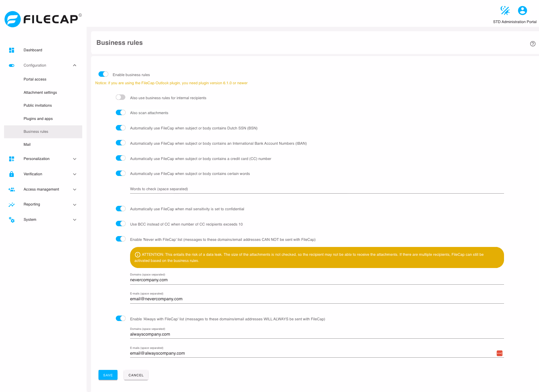
Task: Edit the email@nevercompany.com e-mails field
Action: click(x=317, y=299)
